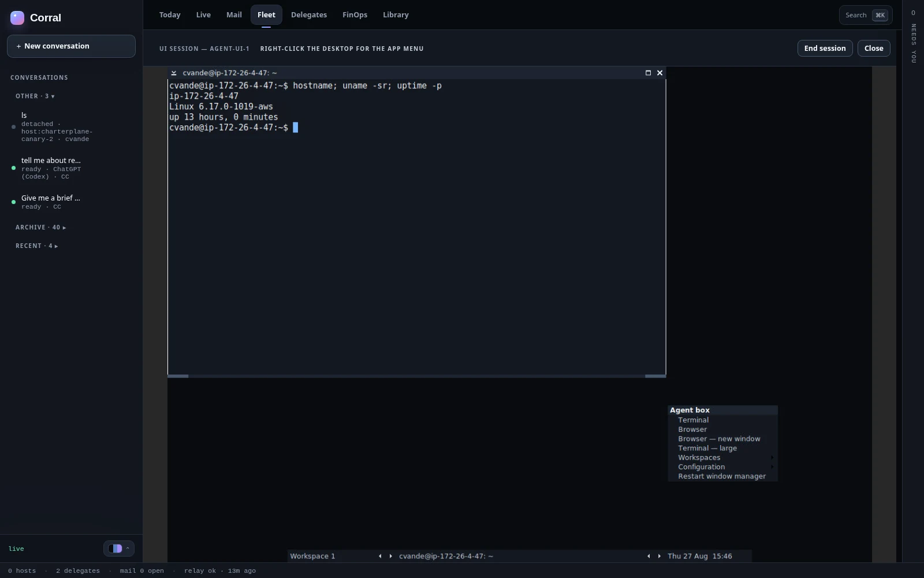Expand the RECENT · 4 group
This screenshot has width=924, height=578.
[x=36, y=246]
